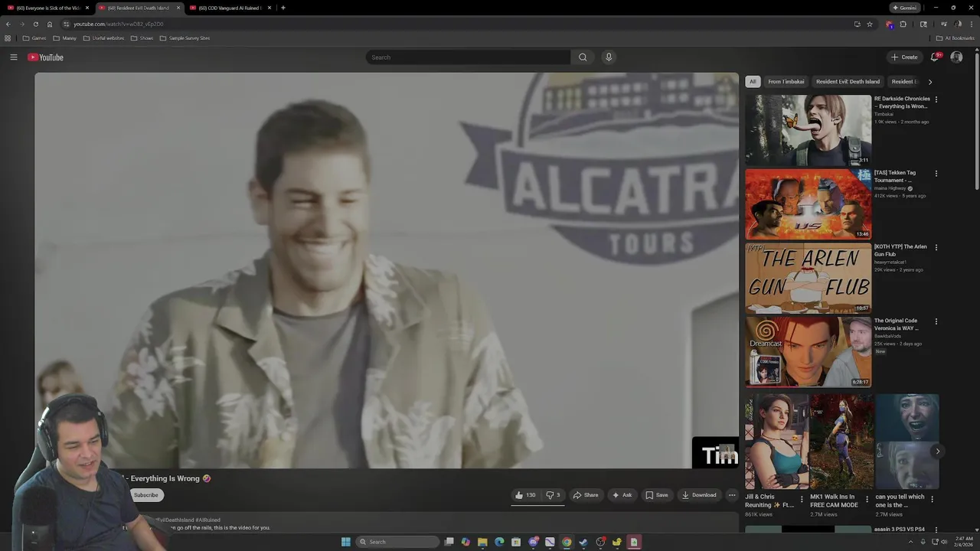Viewport: 980px width, 551px height.
Task: Open YouTube notifications bell
Action: pyautogui.click(x=935, y=57)
